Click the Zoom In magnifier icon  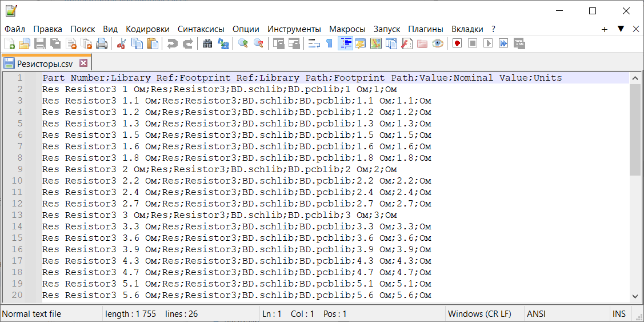[x=243, y=43]
